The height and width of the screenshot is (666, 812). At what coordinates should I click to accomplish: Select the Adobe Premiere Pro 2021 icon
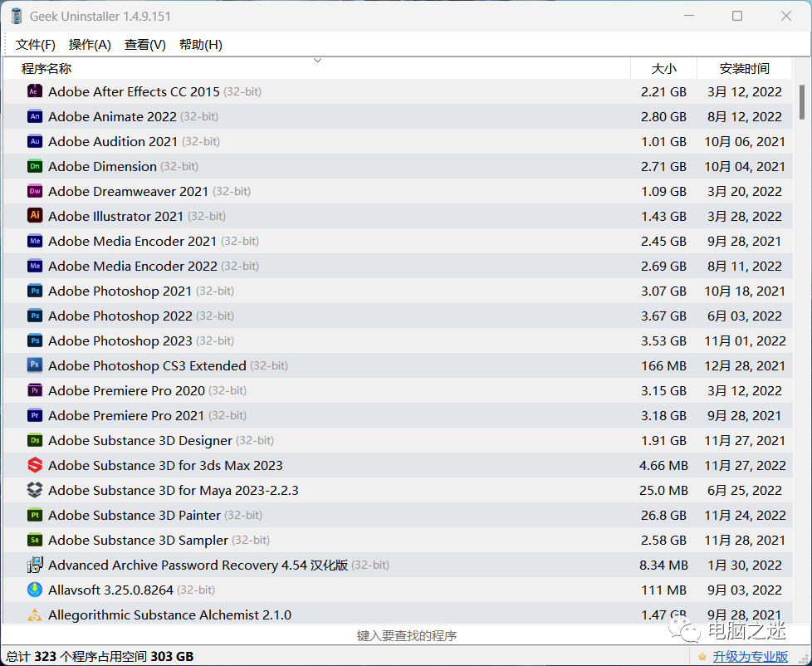tap(35, 415)
